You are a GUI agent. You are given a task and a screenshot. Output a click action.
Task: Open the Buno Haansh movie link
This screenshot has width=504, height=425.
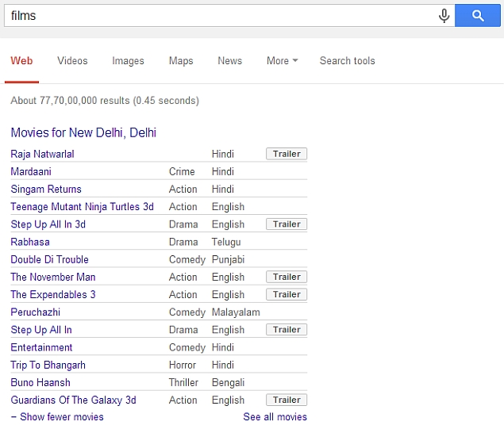pyautogui.click(x=40, y=382)
